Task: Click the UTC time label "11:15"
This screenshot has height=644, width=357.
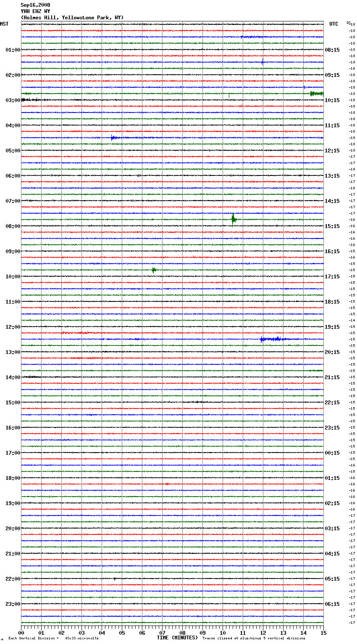Action: click(x=332, y=126)
